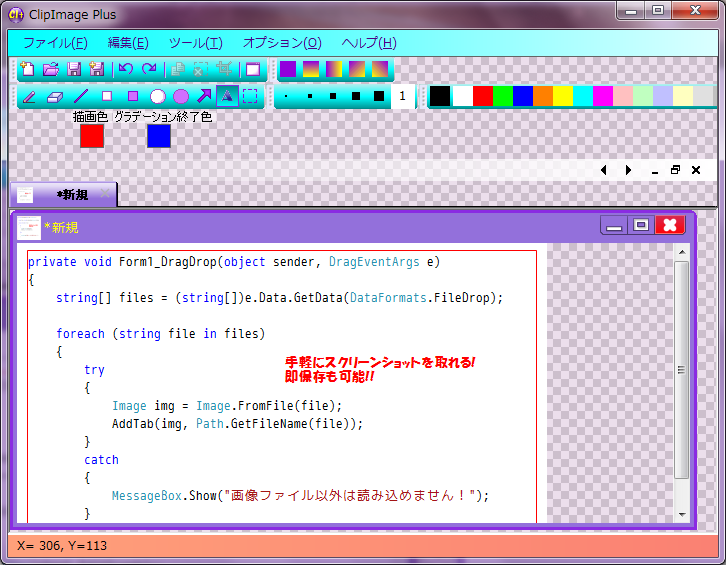
Task: Select the dashed rectangle selection tool
Action: click(x=250, y=97)
